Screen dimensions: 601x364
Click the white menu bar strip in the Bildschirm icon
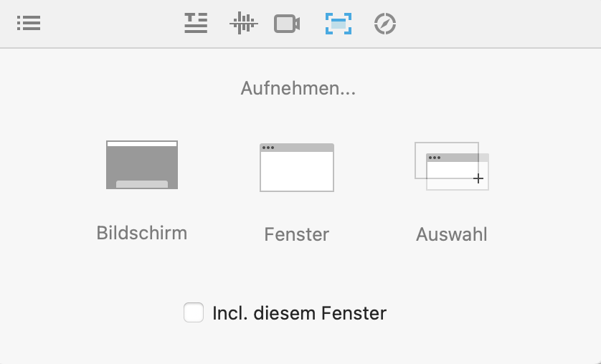[x=142, y=144]
